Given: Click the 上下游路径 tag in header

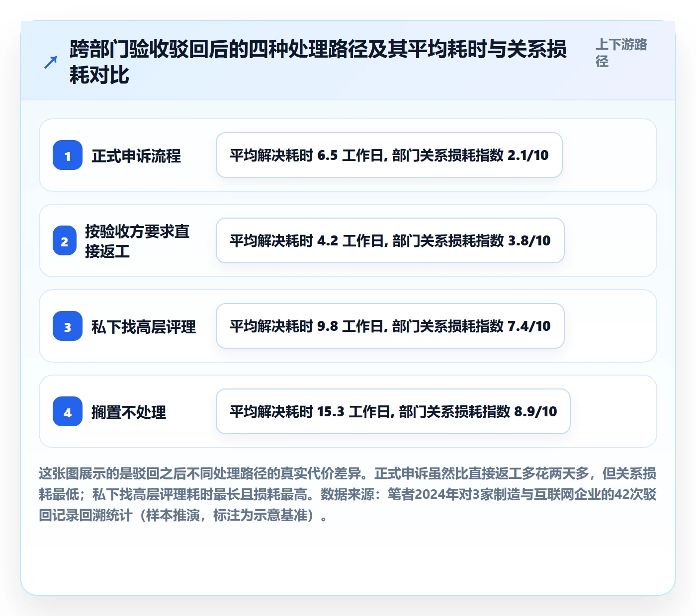Looking at the screenshot, I should (621, 53).
